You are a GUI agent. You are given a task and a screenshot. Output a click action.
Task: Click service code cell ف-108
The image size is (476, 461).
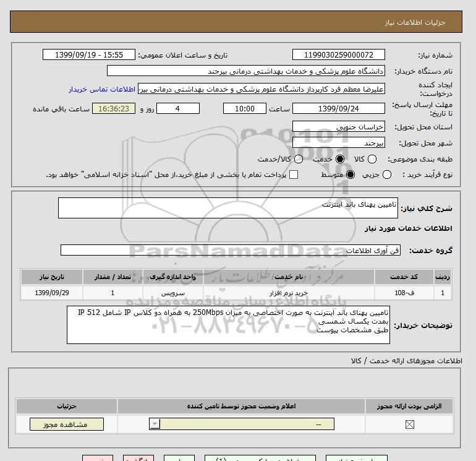pyautogui.click(x=404, y=293)
